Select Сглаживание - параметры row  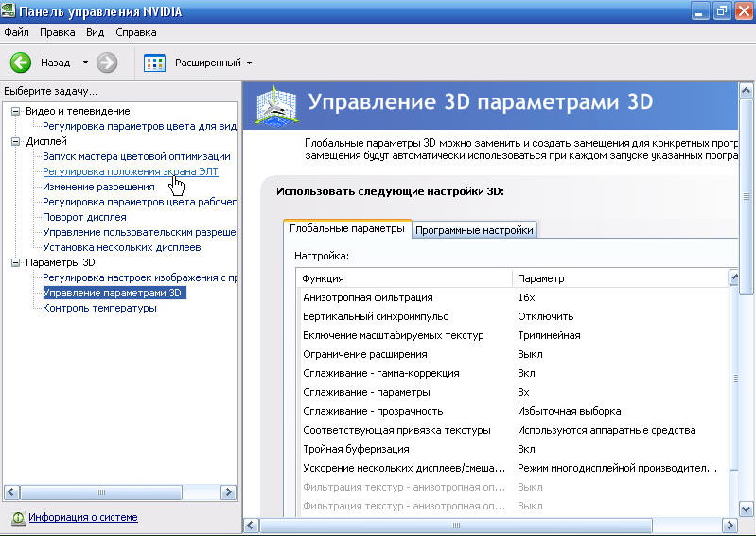click(x=514, y=392)
